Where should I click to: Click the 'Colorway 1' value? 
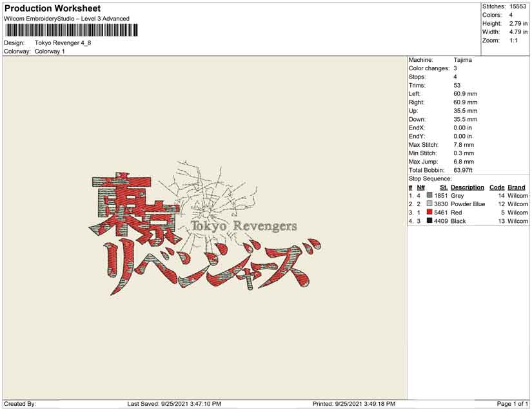50,52
